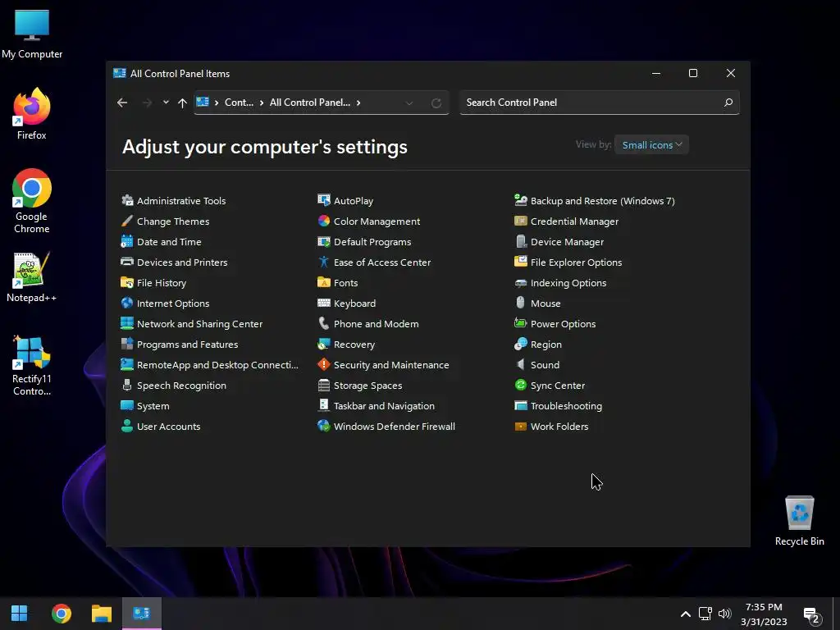Open RemoteApp and Desktop Connections link
Image resolution: width=840 pixels, height=630 pixels.
coord(217,365)
